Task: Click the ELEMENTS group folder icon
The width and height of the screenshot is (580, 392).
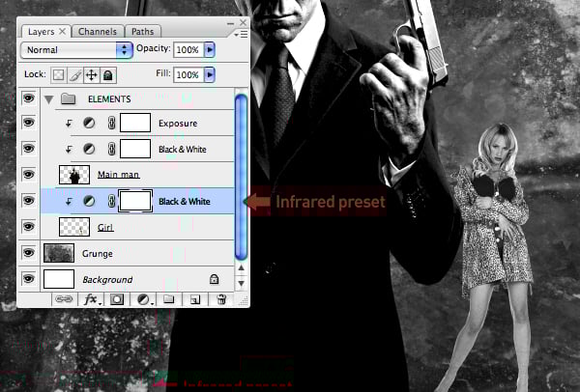Action: tap(68, 98)
